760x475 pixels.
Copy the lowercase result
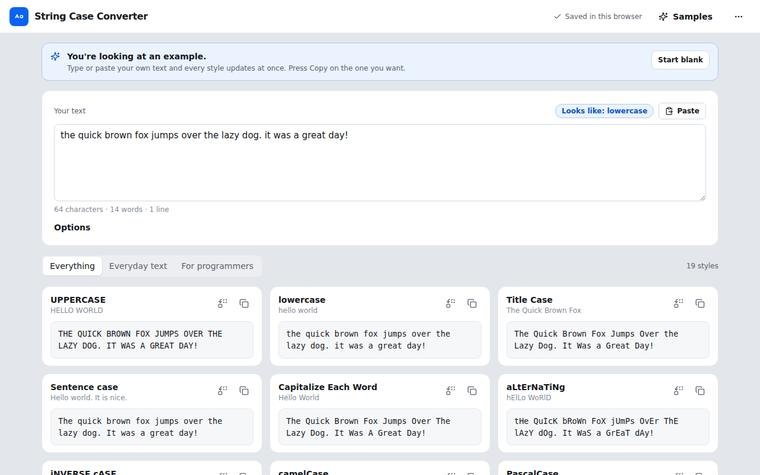click(472, 303)
